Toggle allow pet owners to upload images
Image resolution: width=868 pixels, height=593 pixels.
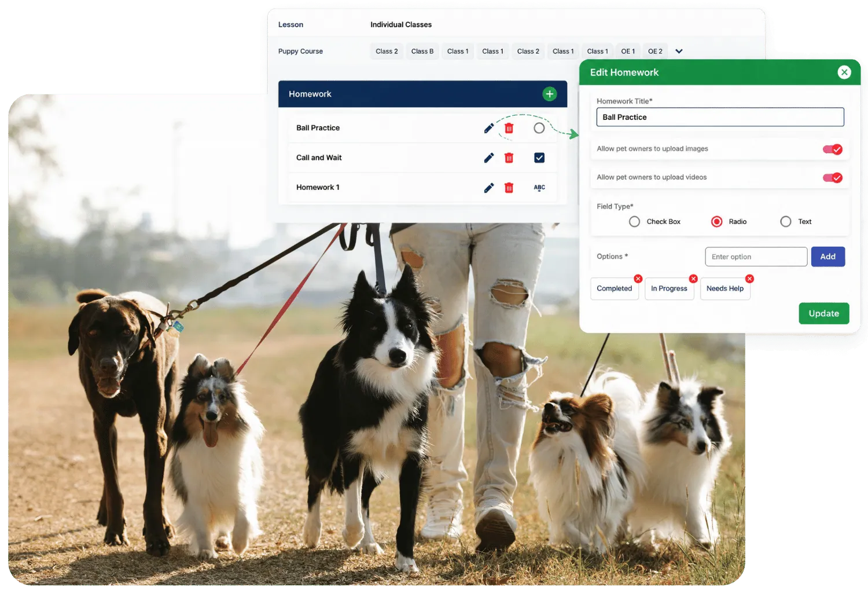(833, 149)
